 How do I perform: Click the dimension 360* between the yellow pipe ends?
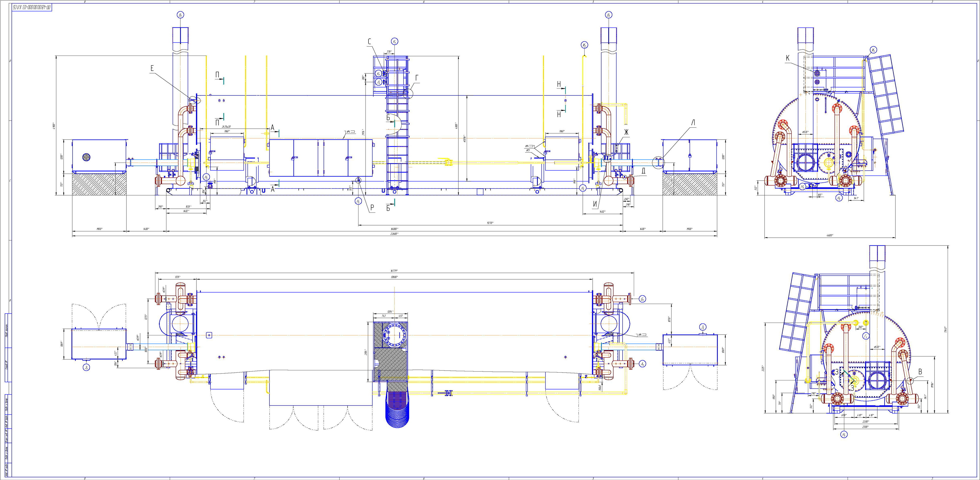[x=860, y=327]
